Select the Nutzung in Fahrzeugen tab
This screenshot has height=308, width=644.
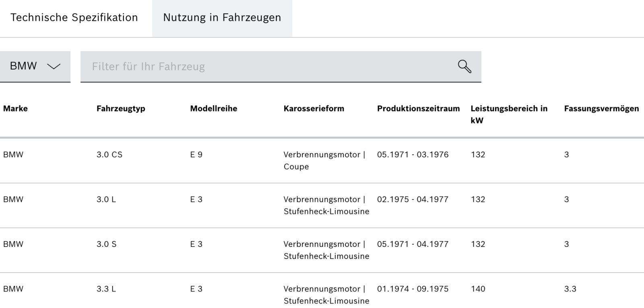coord(222,18)
